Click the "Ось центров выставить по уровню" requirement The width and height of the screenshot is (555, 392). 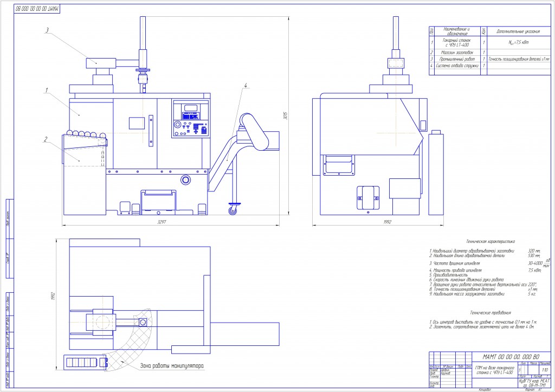click(x=483, y=322)
